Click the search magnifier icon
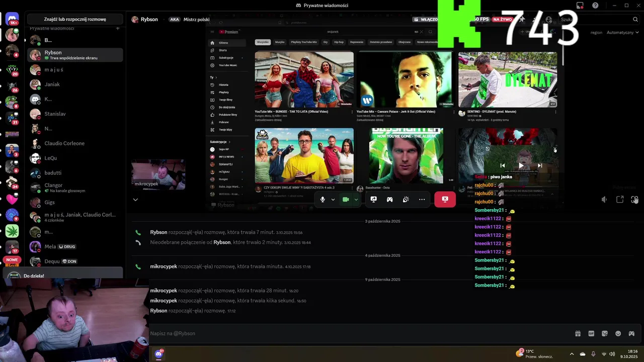 [635, 19]
